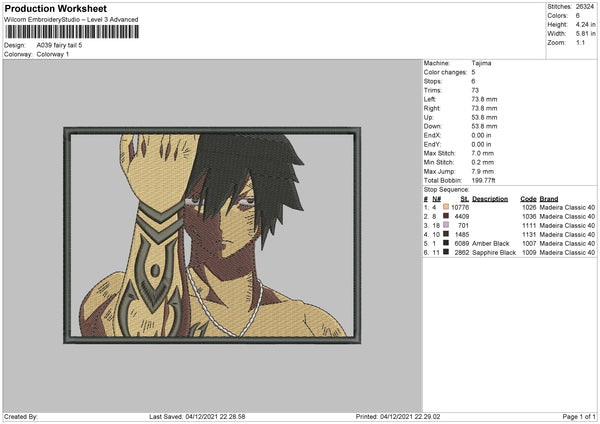Click the machine value 'Tajima'
The height and width of the screenshot is (424, 600).
click(481, 63)
